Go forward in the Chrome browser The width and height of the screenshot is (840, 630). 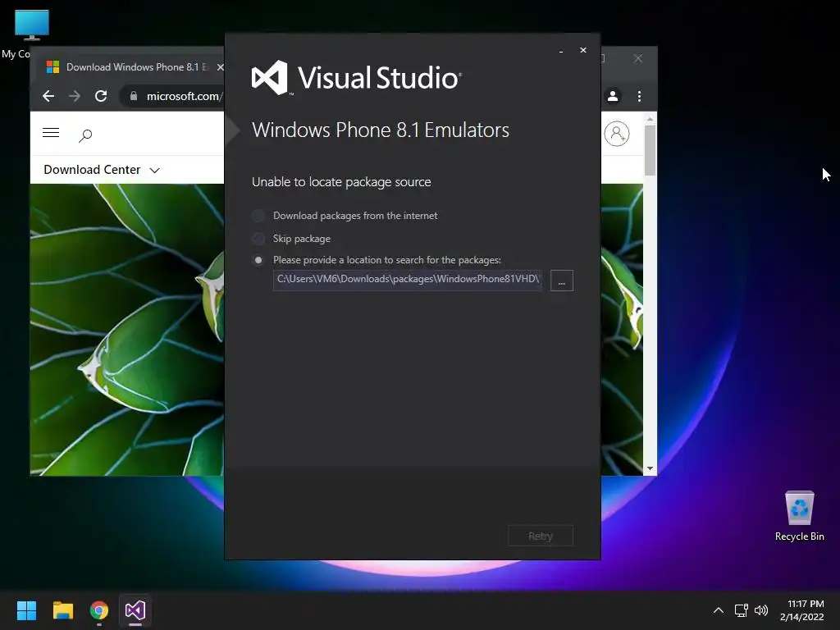click(75, 96)
